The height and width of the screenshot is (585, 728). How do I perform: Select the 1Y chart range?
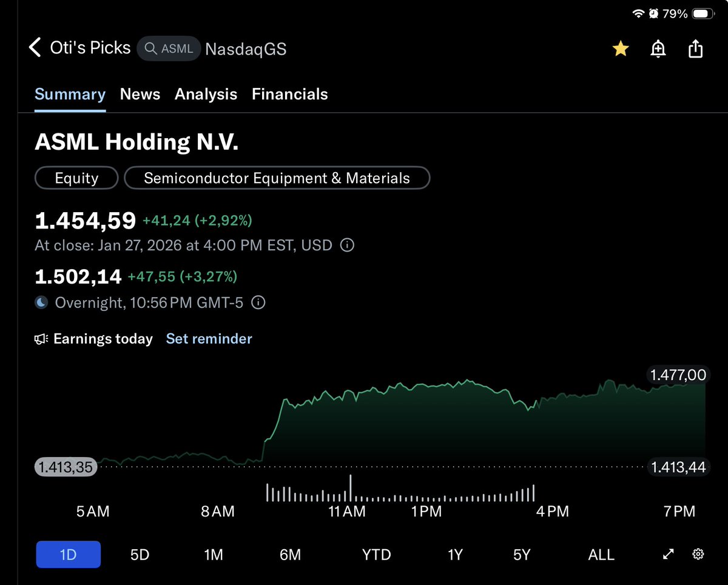[456, 555]
